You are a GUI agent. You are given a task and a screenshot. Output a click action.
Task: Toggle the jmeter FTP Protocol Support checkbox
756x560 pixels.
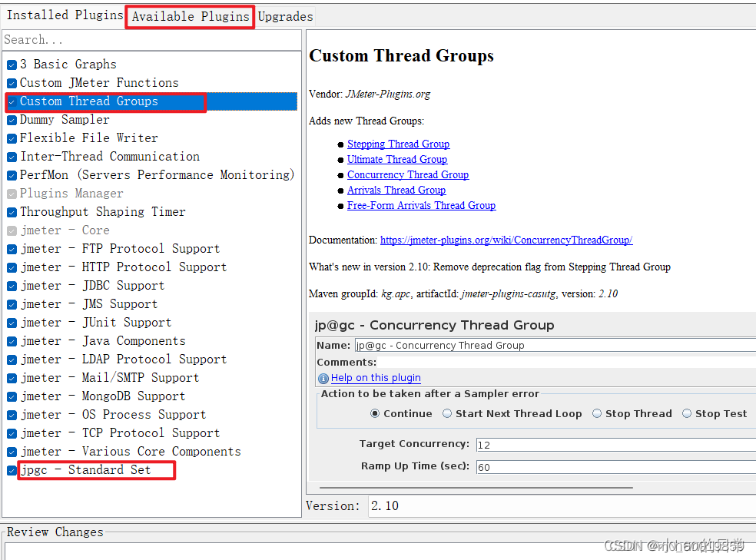tap(12, 249)
